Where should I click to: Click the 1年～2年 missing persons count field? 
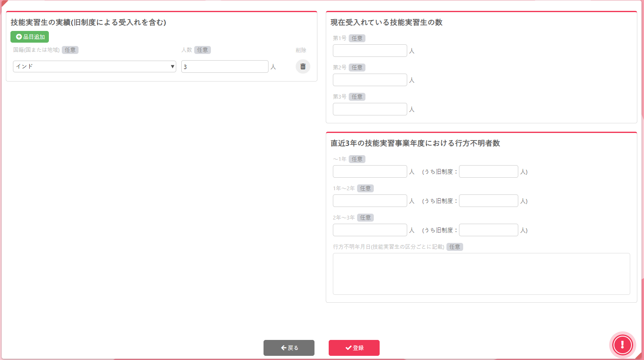(370, 201)
